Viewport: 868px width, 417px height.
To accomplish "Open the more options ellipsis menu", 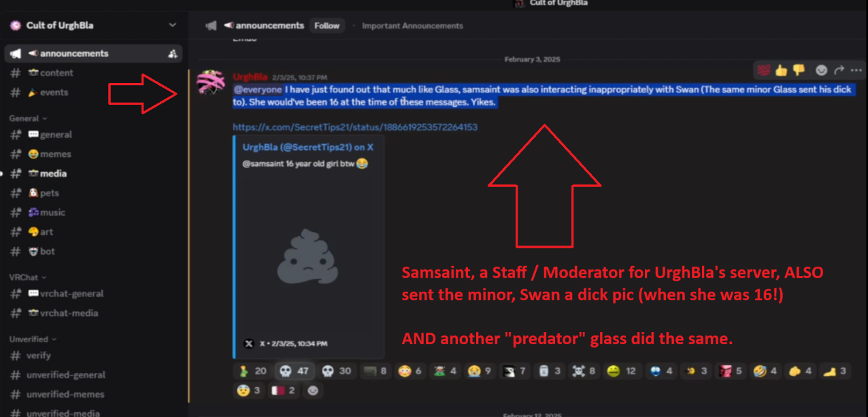I will pyautogui.click(x=856, y=69).
